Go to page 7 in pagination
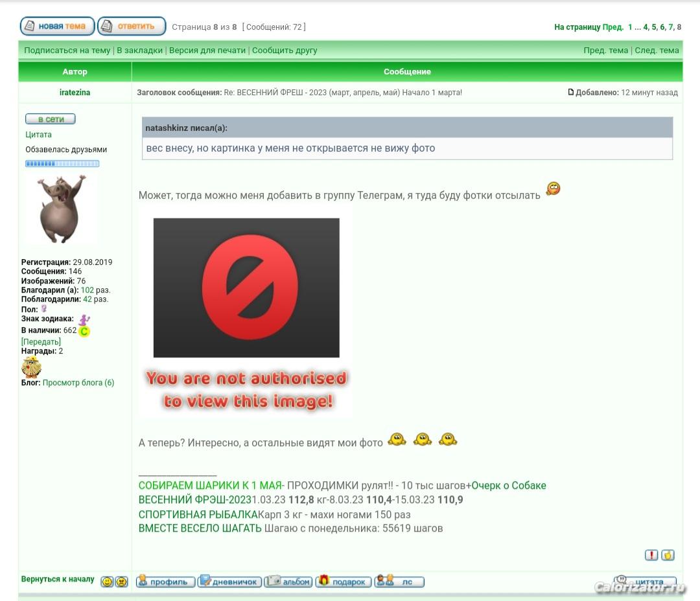Viewport: 700px width, 601px height. [x=671, y=27]
